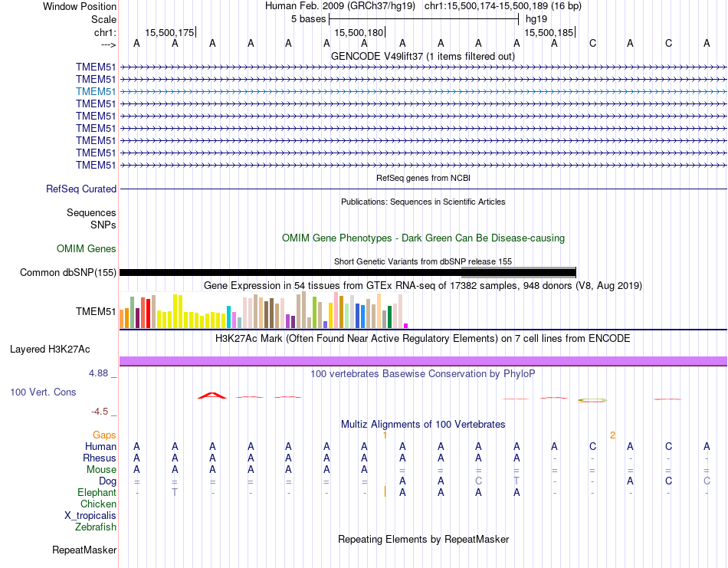Click the magenta last bar in GTEx chart
728x568 pixels.
click(406, 326)
